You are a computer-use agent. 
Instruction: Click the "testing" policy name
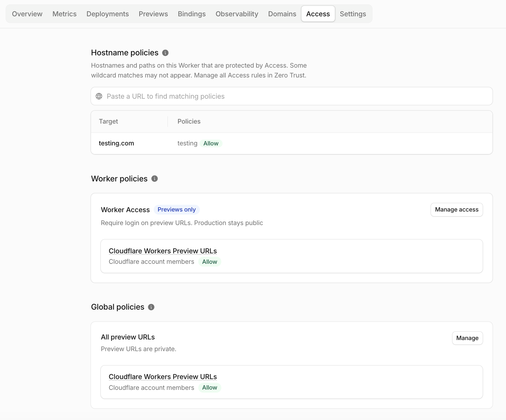(x=188, y=143)
